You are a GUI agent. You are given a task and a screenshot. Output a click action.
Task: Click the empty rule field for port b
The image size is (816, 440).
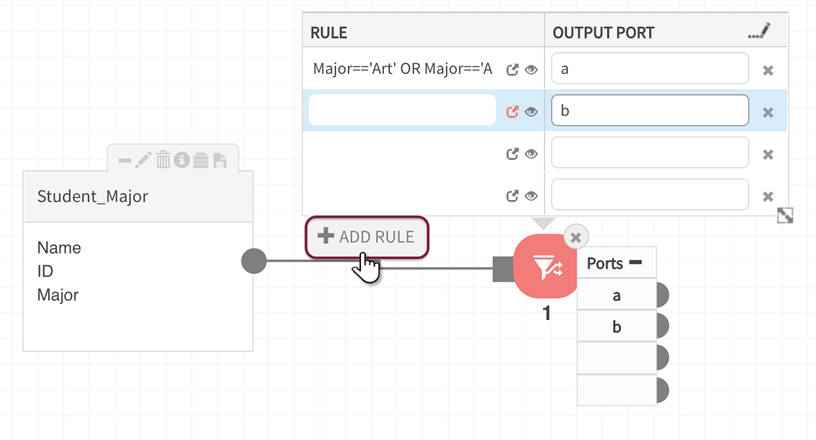coord(402,111)
